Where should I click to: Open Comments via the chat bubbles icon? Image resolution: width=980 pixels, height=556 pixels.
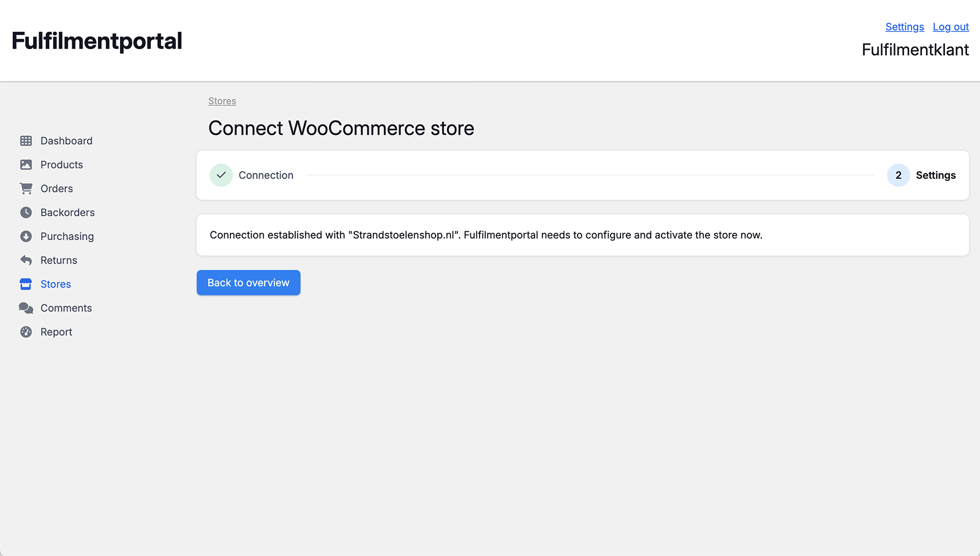point(26,308)
